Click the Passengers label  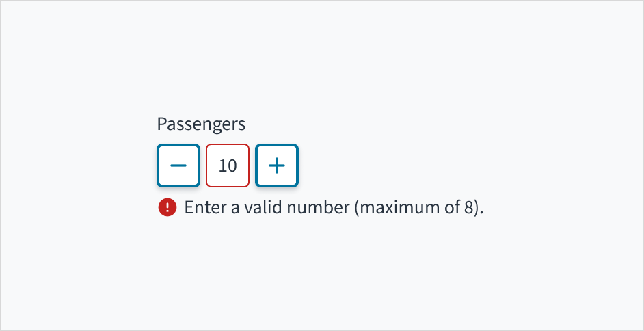pos(201,124)
